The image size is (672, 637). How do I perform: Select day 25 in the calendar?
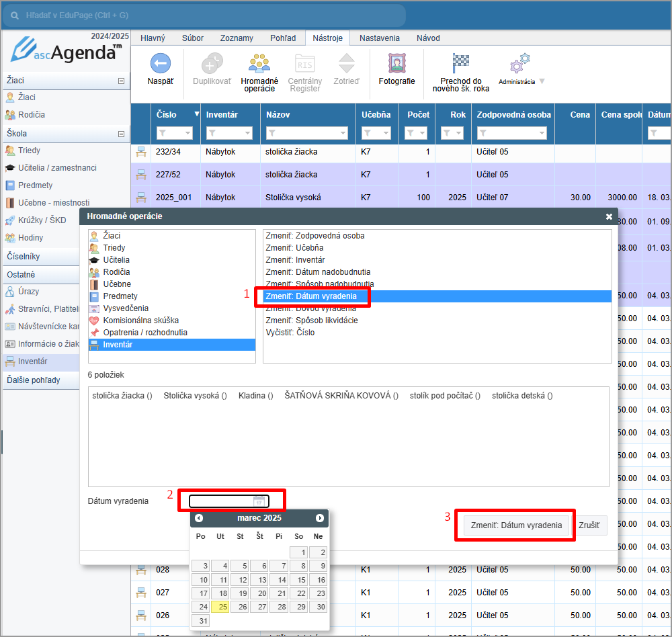tap(220, 607)
